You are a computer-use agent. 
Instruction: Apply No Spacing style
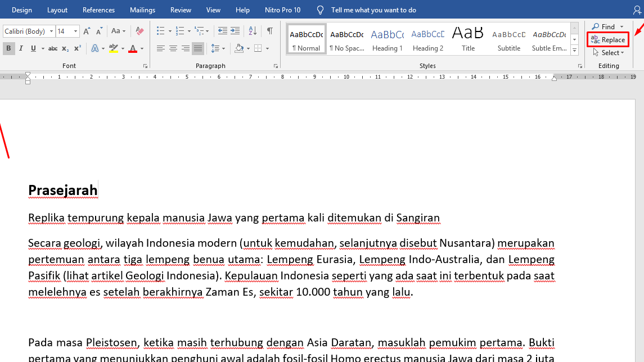[346, 39]
